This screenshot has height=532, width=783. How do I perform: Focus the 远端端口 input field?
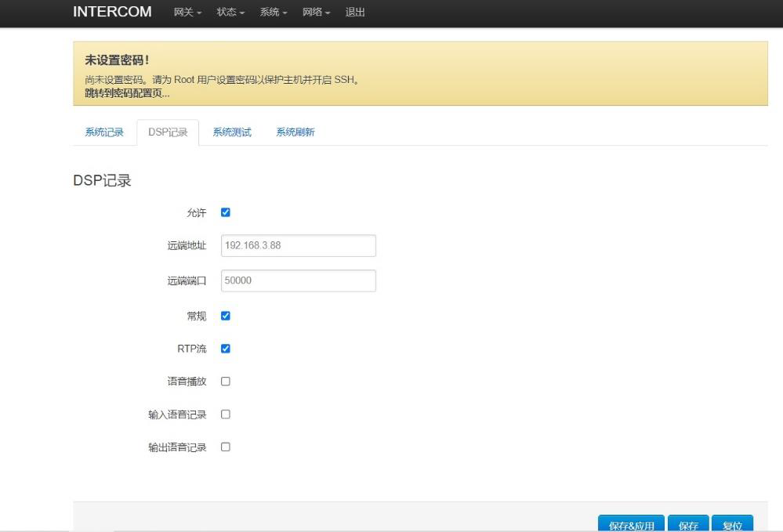pyautogui.click(x=298, y=280)
